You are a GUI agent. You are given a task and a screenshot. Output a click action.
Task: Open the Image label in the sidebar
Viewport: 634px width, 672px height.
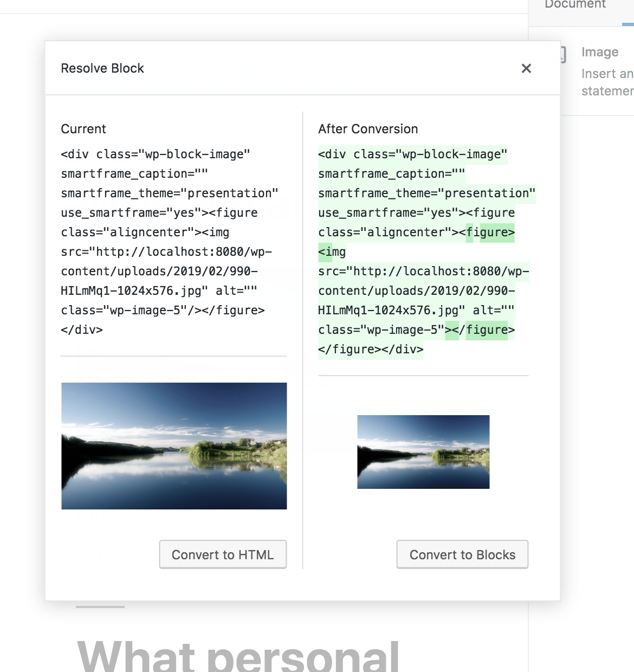click(x=599, y=52)
